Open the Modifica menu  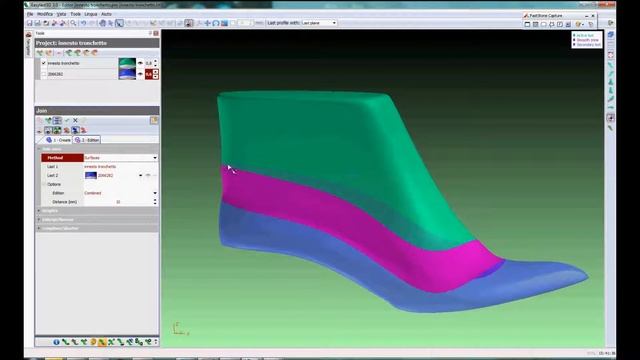click(45, 14)
